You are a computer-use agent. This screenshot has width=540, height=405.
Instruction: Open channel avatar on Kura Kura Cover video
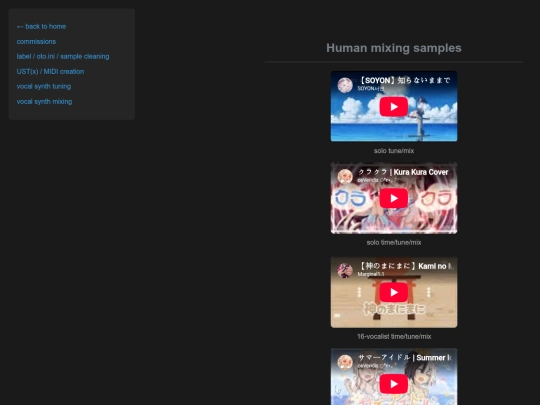point(345,177)
